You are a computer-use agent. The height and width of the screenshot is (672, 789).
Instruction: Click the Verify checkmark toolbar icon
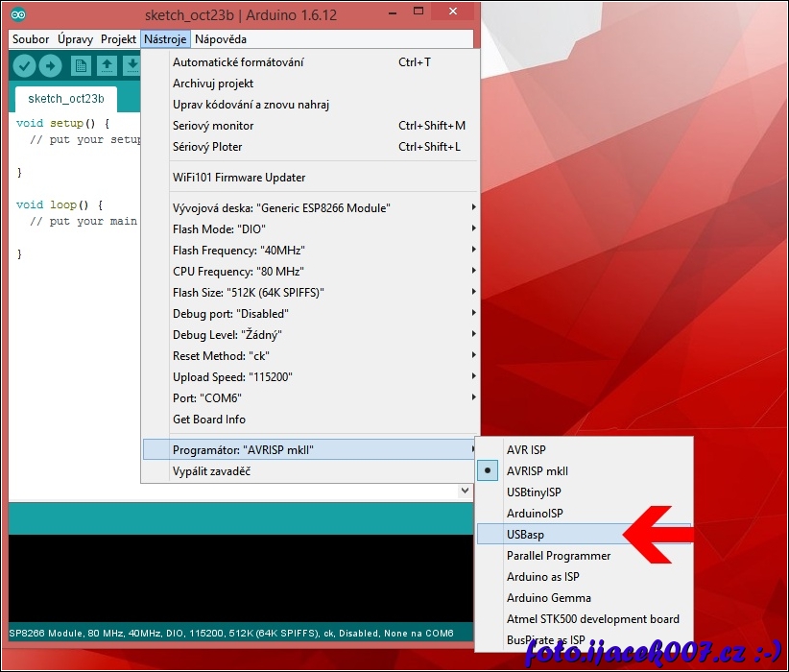(x=24, y=65)
